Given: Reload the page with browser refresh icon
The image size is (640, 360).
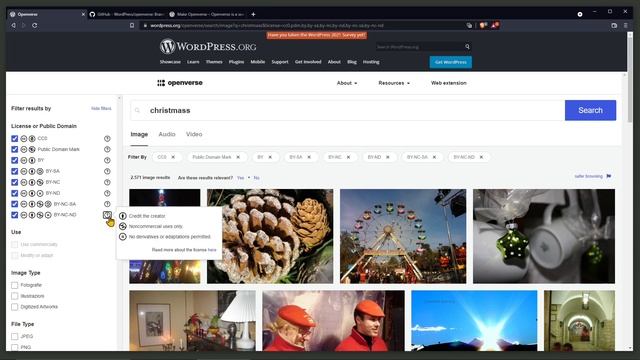Looking at the screenshot, I should click(35, 25).
